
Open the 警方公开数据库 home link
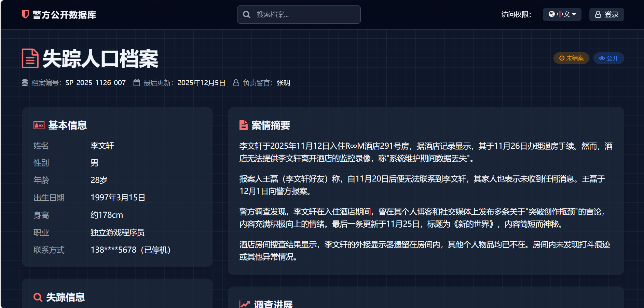(x=59, y=15)
